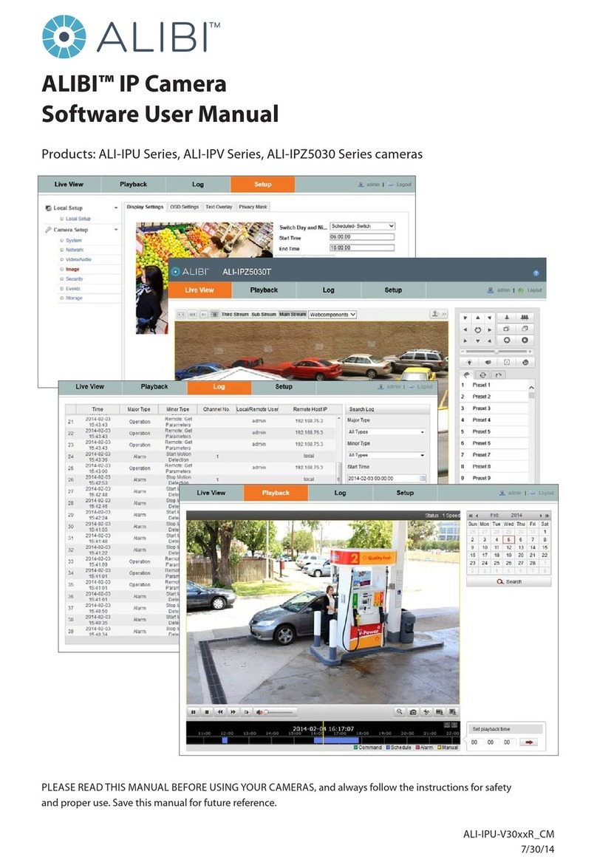Select Preset 1 in the preset list

[x=481, y=385]
